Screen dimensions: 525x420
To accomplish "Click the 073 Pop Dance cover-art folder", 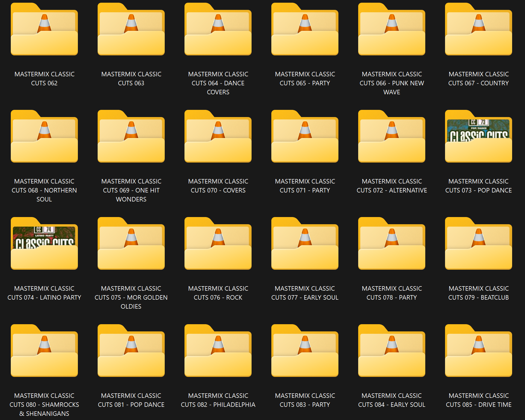I will pyautogui.click(x=479, y=136).
